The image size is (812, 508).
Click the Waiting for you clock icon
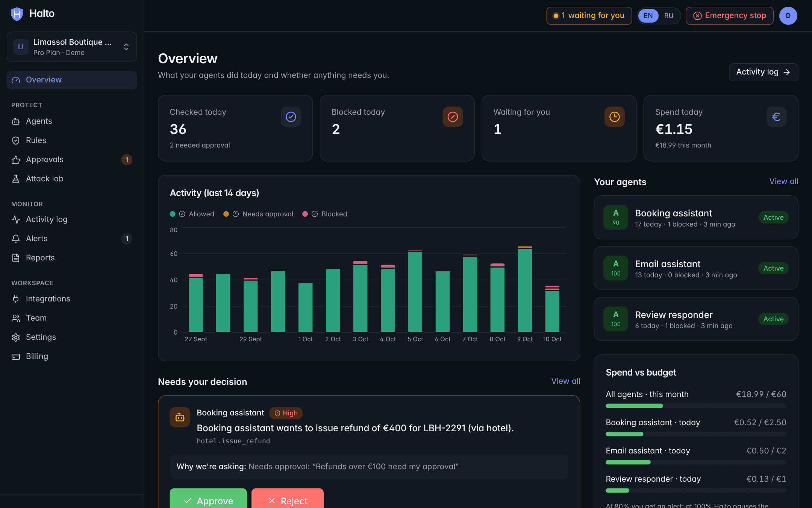(x=615, y=117)
